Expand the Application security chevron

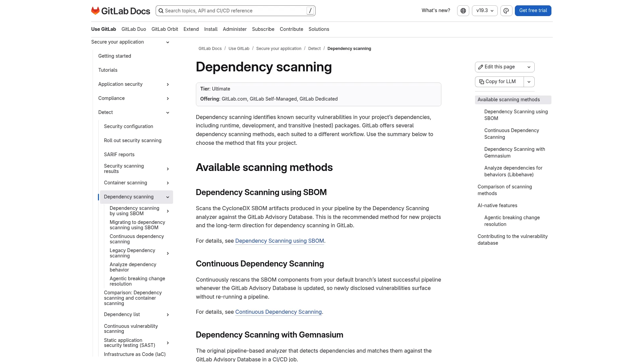coord(168,84)
